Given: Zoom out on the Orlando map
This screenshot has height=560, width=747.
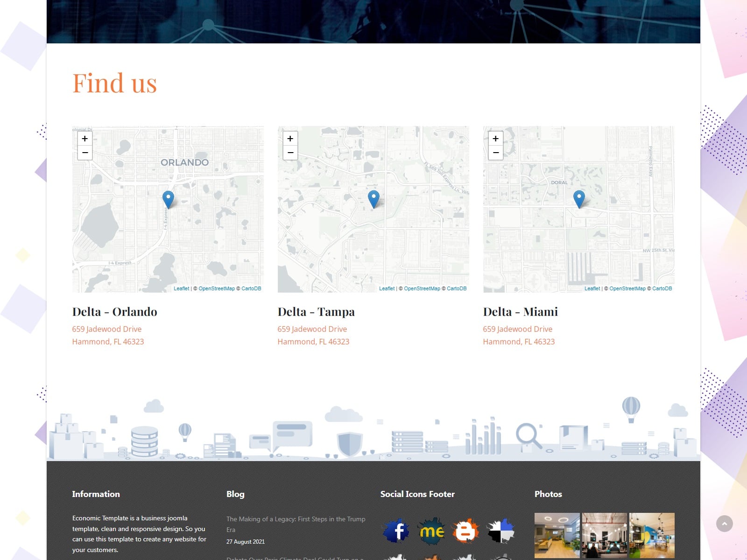Looking at the screenshot, I should (x=85, y=153).
